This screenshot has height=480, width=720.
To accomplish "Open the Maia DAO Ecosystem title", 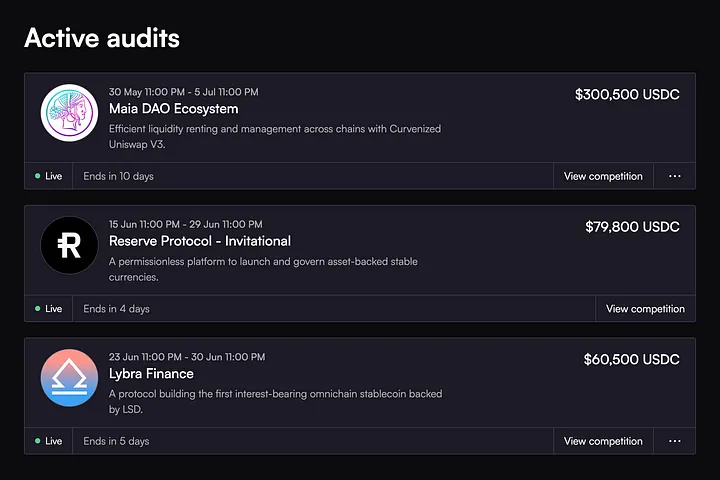I will point(173,109).
